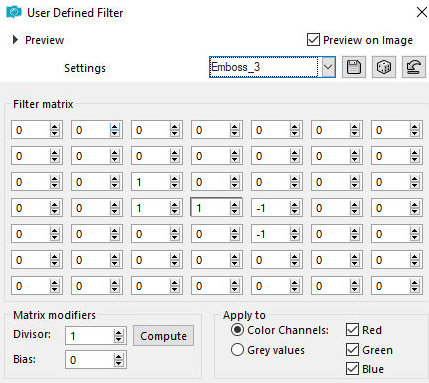The height and width of the screenshot is (383, 429).
Task: Uncheck the Green channel checkbox
Action: coord(352,350)
